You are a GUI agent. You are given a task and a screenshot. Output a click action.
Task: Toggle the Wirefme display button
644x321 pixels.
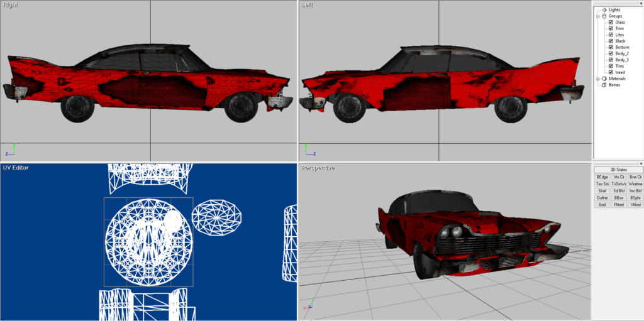click(x=635, y=184)
